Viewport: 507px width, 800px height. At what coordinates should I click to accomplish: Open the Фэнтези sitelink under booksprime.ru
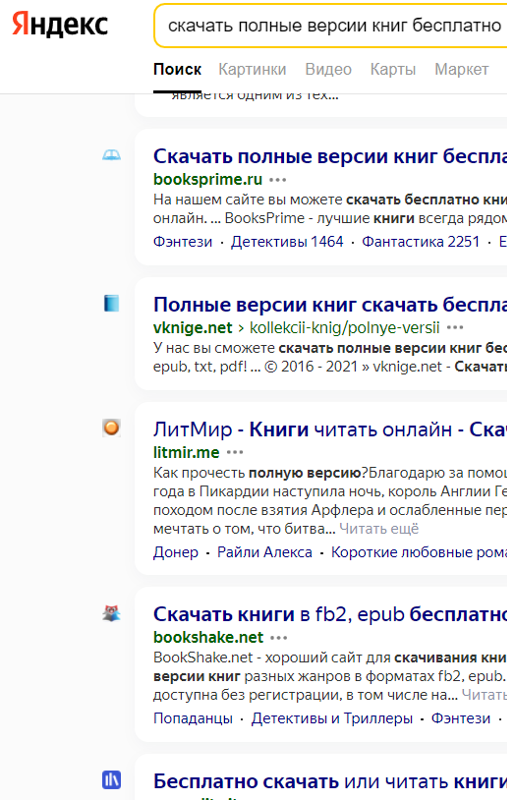pyautogui.click(x=183, y=241)
